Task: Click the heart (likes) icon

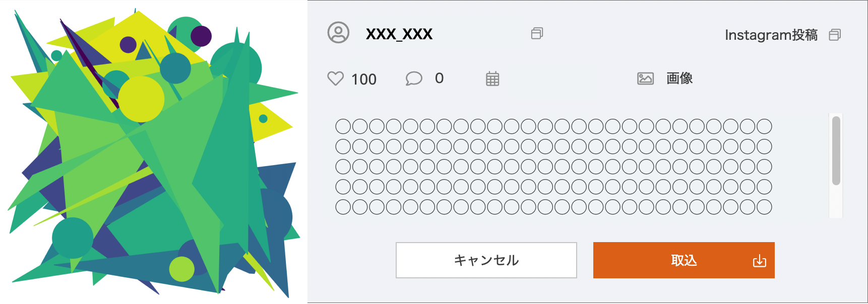Action: pyautogui.click(x=335, y=79)
